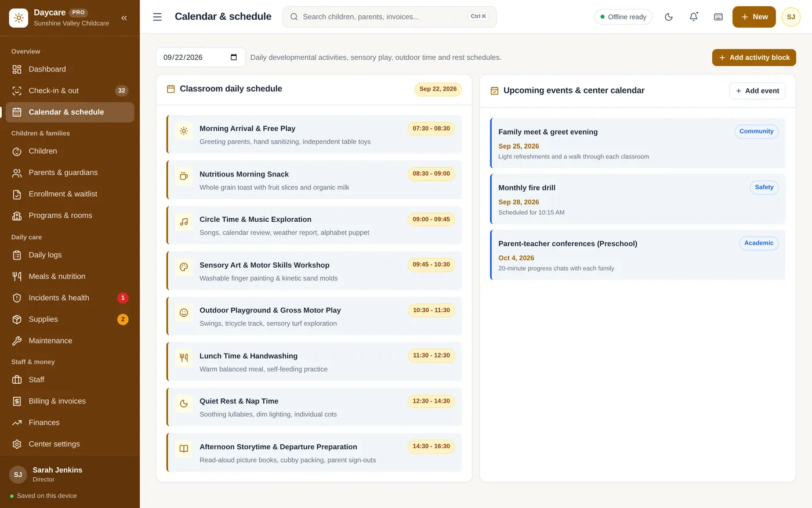Image resolution: width=812 pixels, height=508 pixels.
Task: Click the PRO plan badge
Action: pos(78,12)
